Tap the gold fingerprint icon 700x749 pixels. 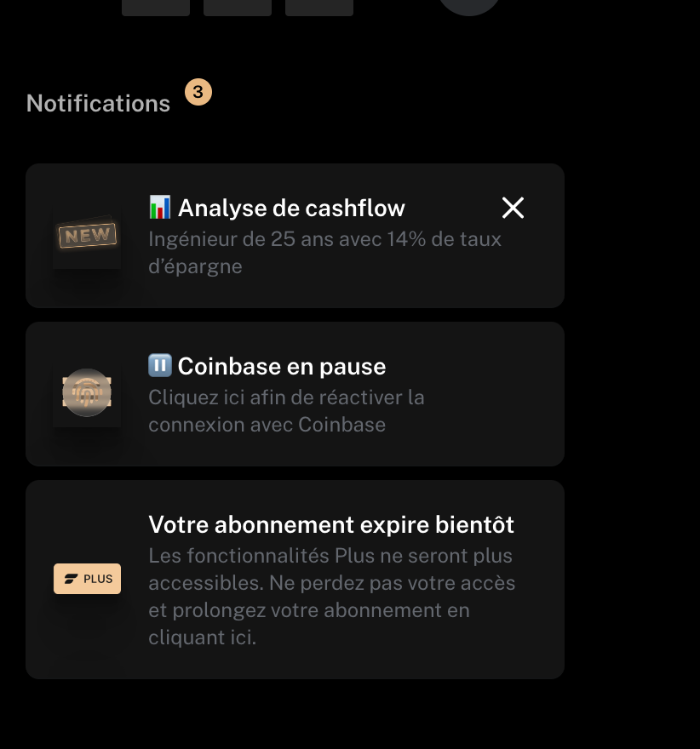point(87,392)
